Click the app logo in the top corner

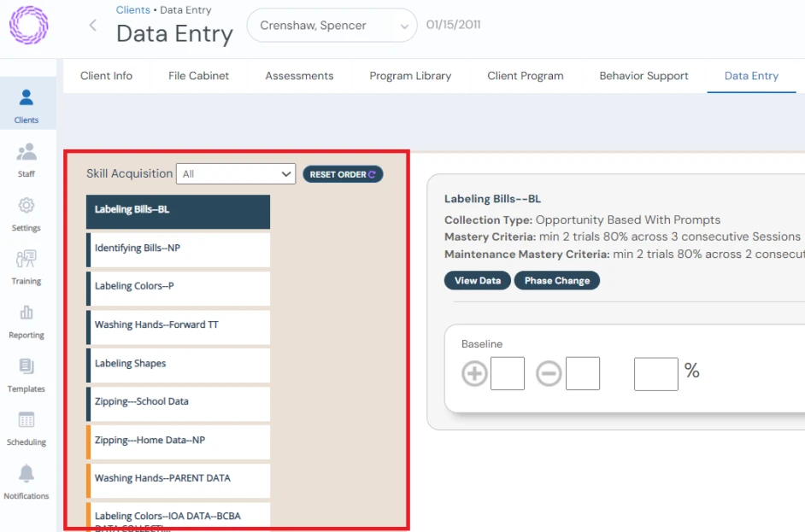29,25
